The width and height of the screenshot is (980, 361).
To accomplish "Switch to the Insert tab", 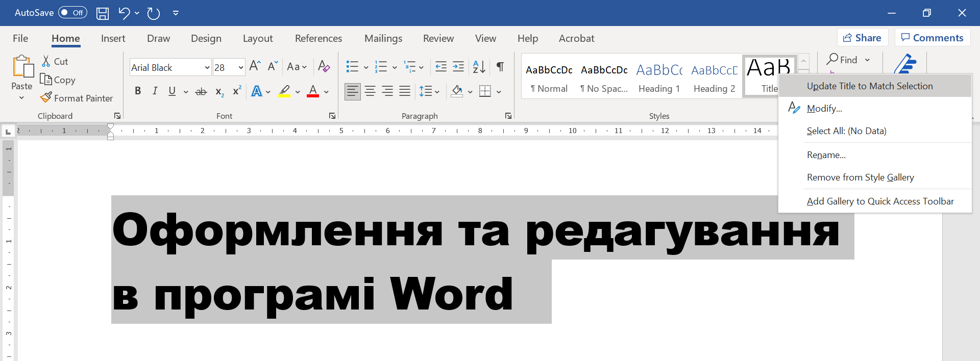I will point(113,38).
